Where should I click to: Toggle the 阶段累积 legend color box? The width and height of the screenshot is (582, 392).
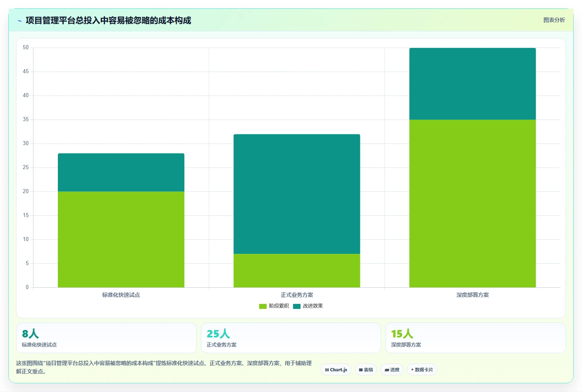(262, 306)
